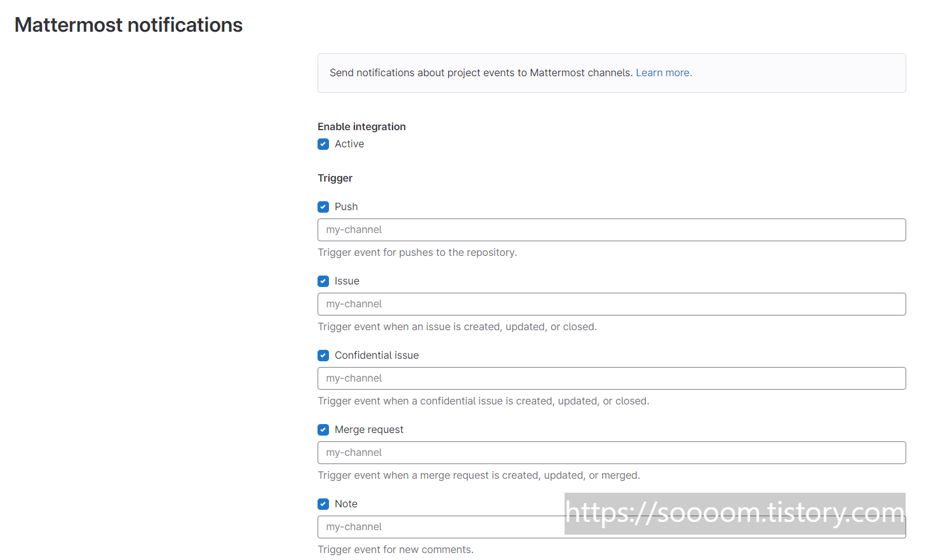Toggle the Issue trigger checkbox
The height and width of the screenshot is (560, 931).
(x=323, y=281)
